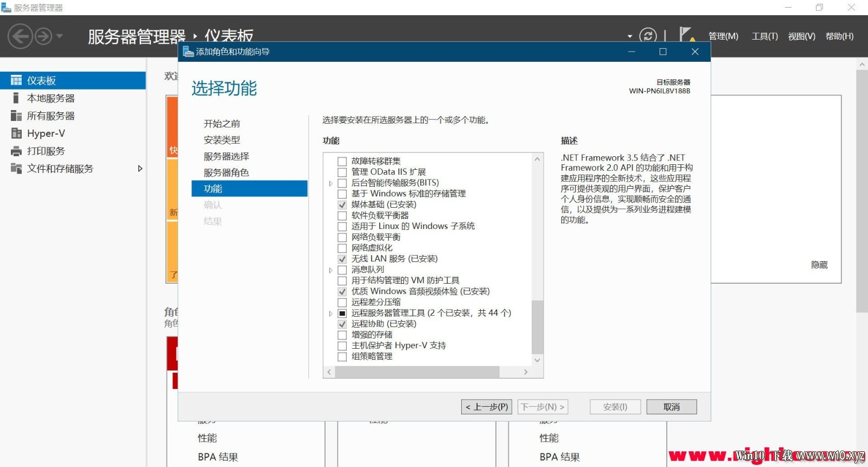Screen dimensions: 868x467
Task: Click the 打印服务 printer icon in sidebar
Action: point(16,151)
